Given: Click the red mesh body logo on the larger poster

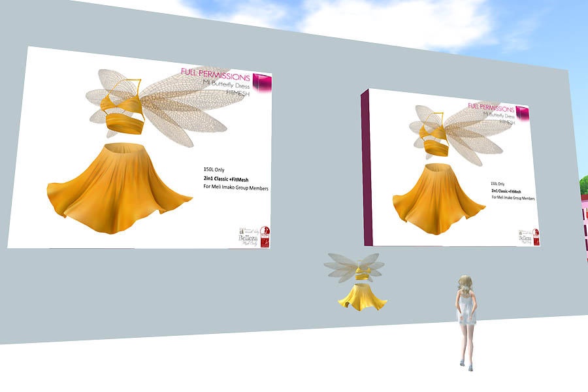Looking at the screenshot, I should (x=265, y=237).
